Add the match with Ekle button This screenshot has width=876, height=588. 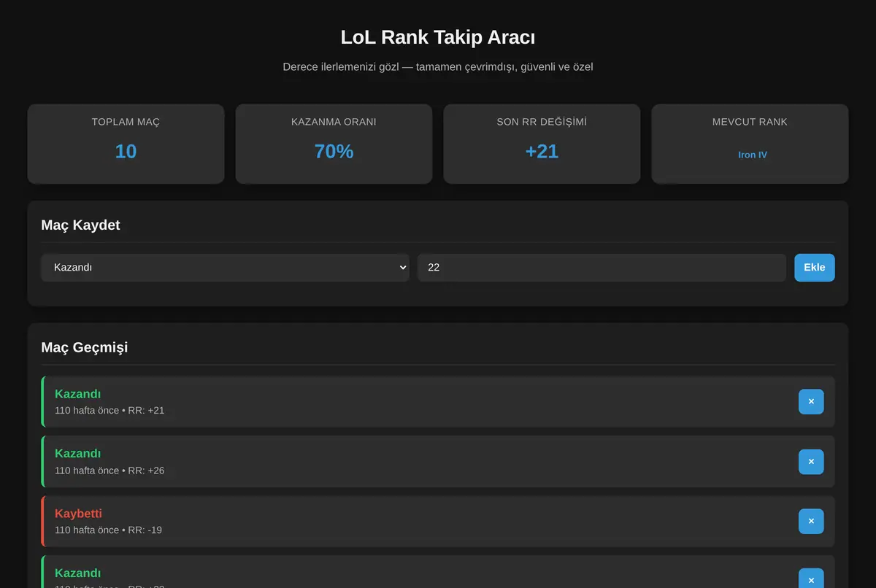click(x=815, y=268)
